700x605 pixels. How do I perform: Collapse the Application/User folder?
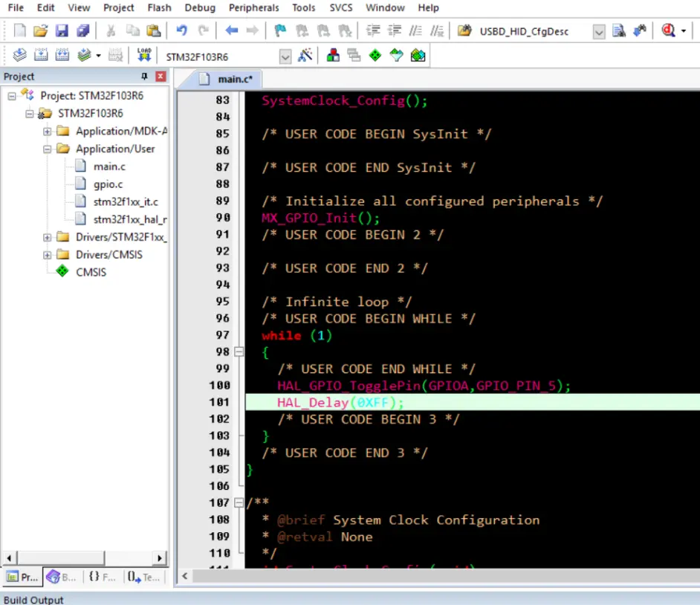click(x=48, y=149)
